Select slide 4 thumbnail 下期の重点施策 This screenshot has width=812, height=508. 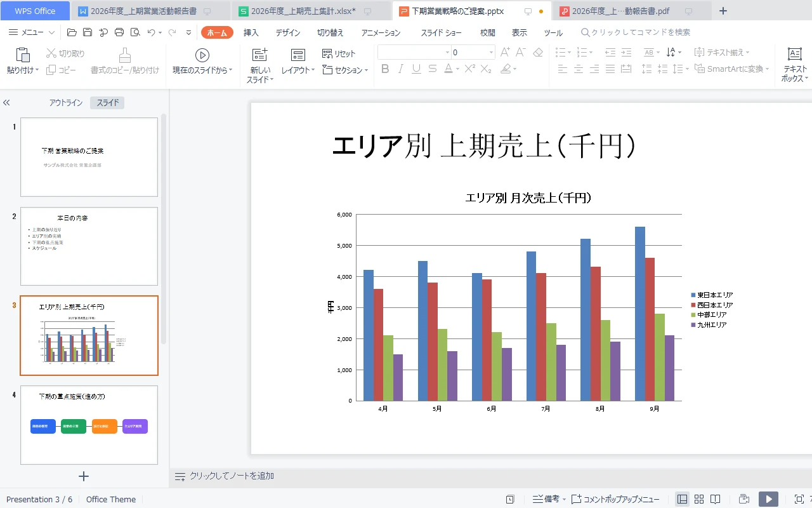pyautogui.click(x=89, y=425)
